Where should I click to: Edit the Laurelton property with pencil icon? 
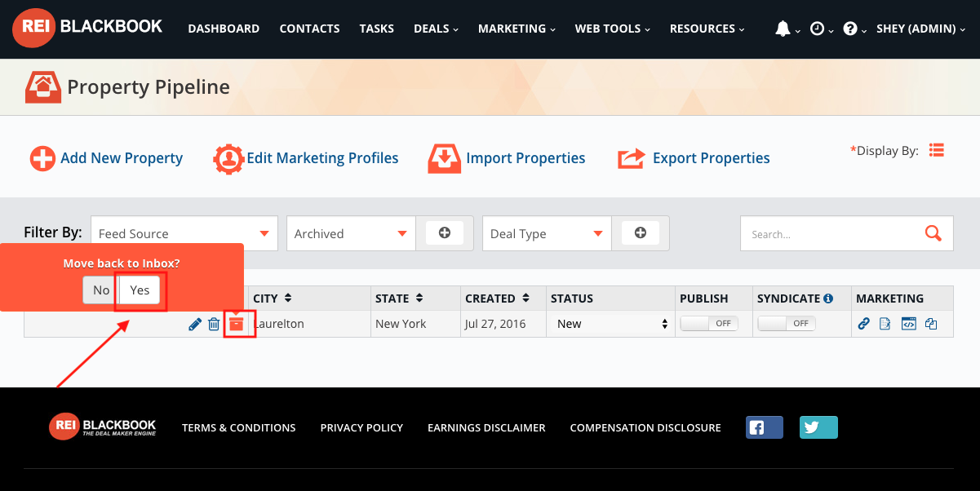pyautogui.click(x=195, y=324)
